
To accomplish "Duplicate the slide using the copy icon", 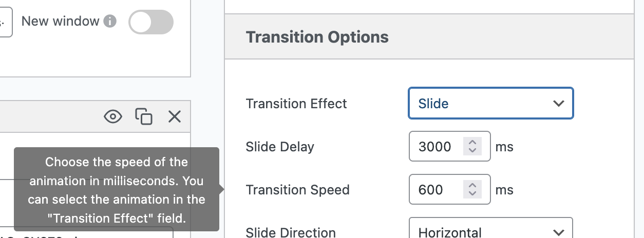I will 144,117.
